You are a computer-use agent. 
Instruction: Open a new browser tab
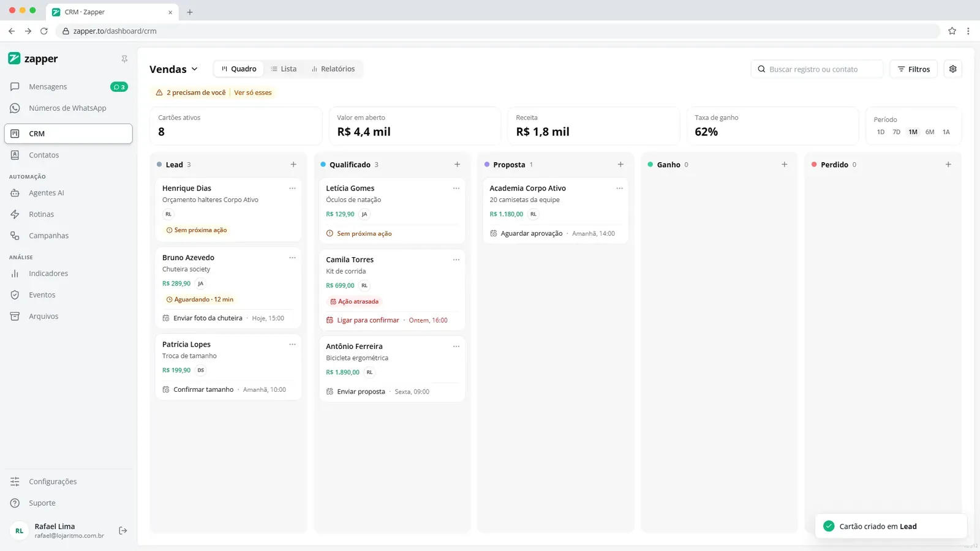tap(190, 12)
